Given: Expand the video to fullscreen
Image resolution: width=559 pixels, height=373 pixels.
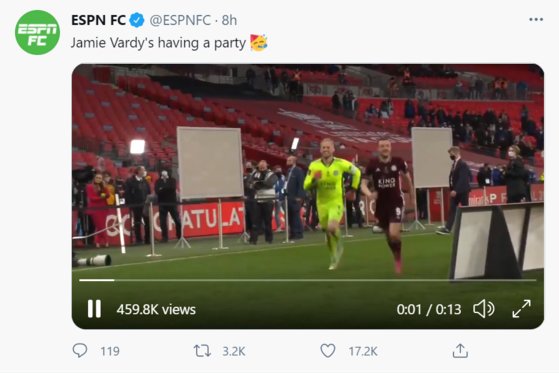Looking at the screenshot, I should [522, 309].
